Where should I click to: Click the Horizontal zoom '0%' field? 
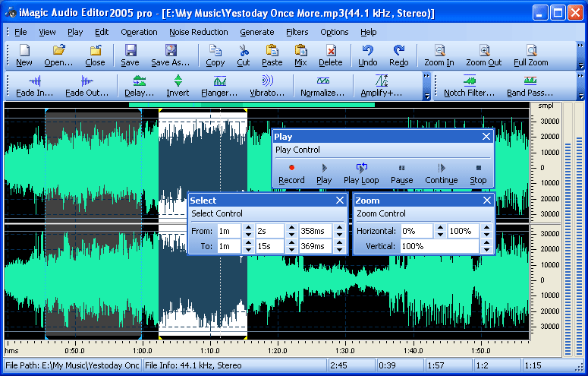click(x=417, y=231)
